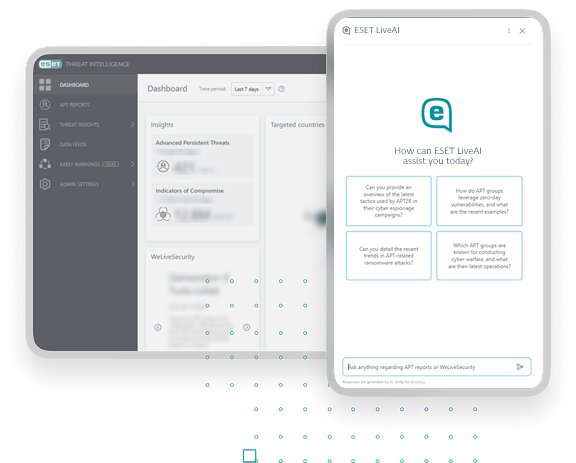The image size is (576, 463).
Task: Click the ESET logo in header
Action: (x=50, y=64)
